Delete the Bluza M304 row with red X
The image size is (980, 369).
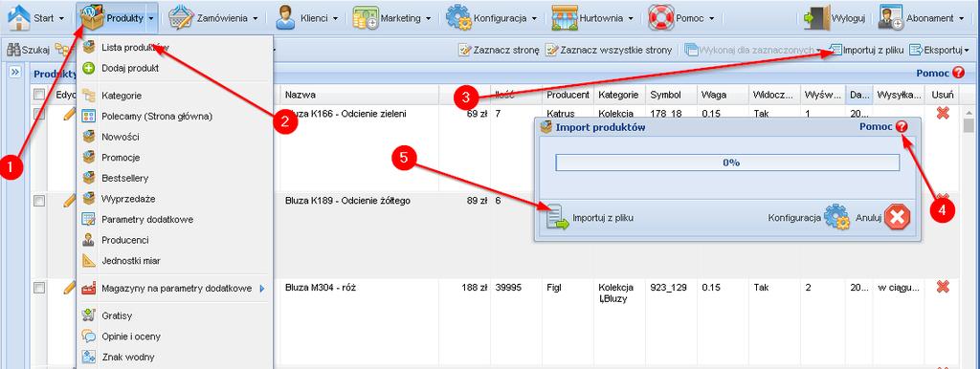tap(943, 287)
